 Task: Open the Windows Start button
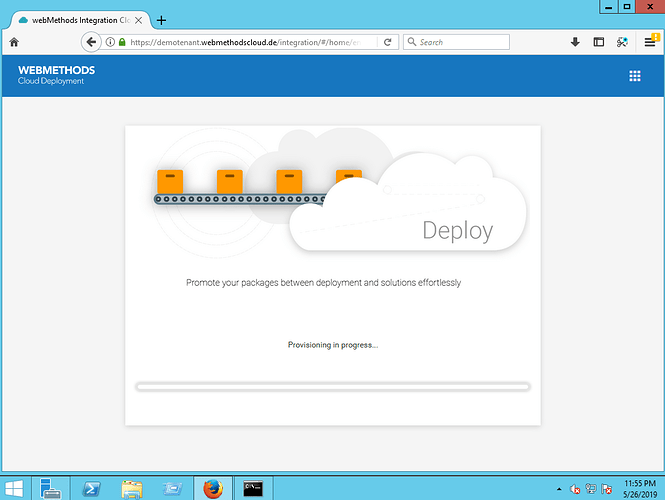pos(14,489)
